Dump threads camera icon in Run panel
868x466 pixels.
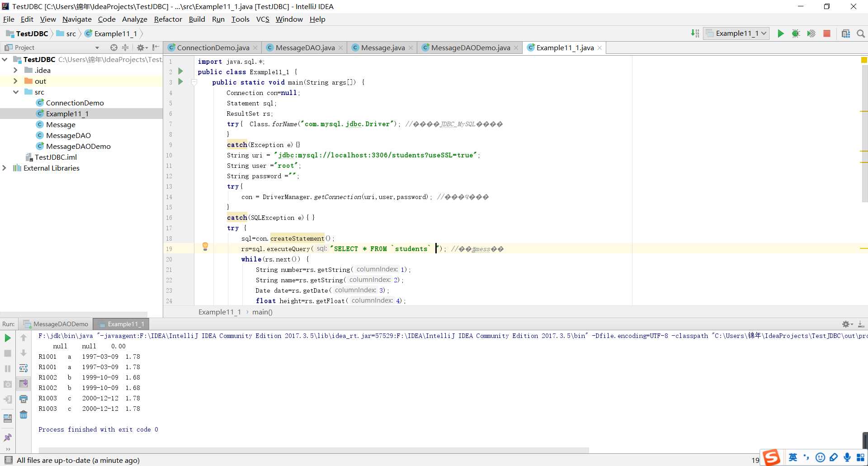[x=8, y=384]
